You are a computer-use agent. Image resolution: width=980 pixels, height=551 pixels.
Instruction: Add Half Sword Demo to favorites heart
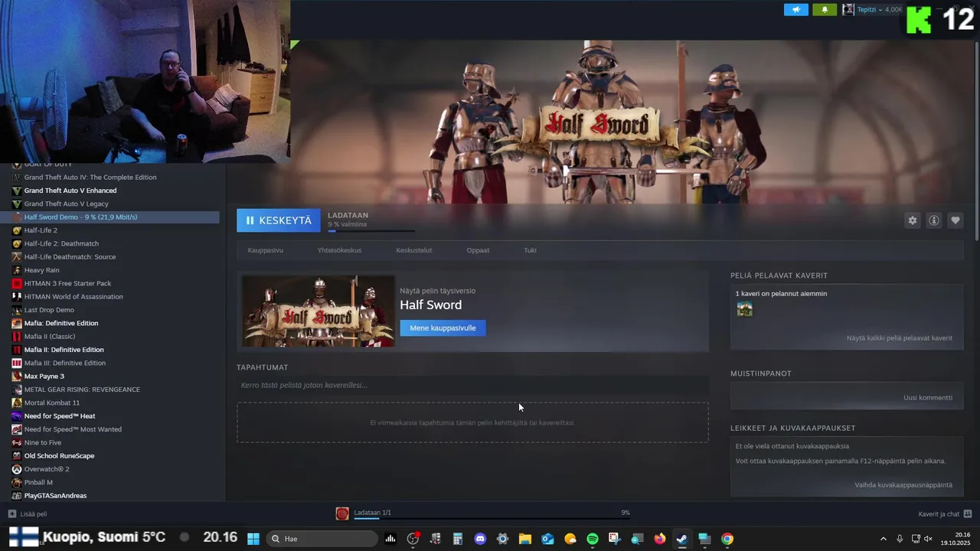[x=955, y=220]
